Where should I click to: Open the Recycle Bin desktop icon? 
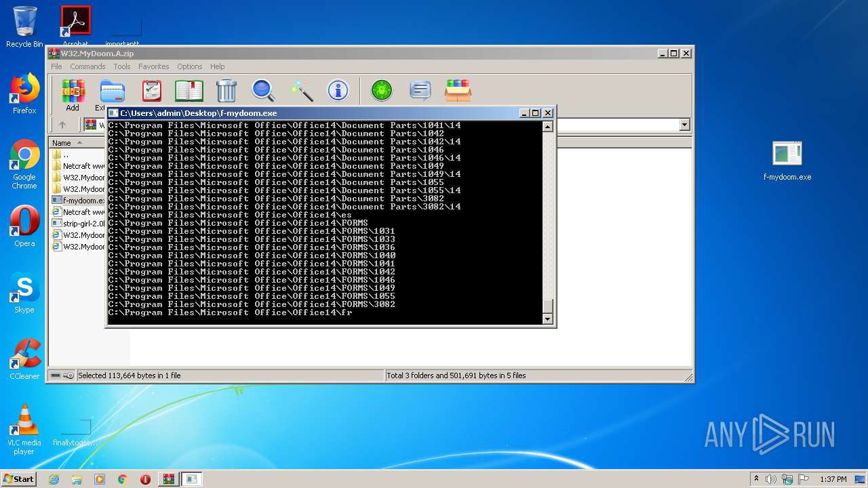point(24,27)
